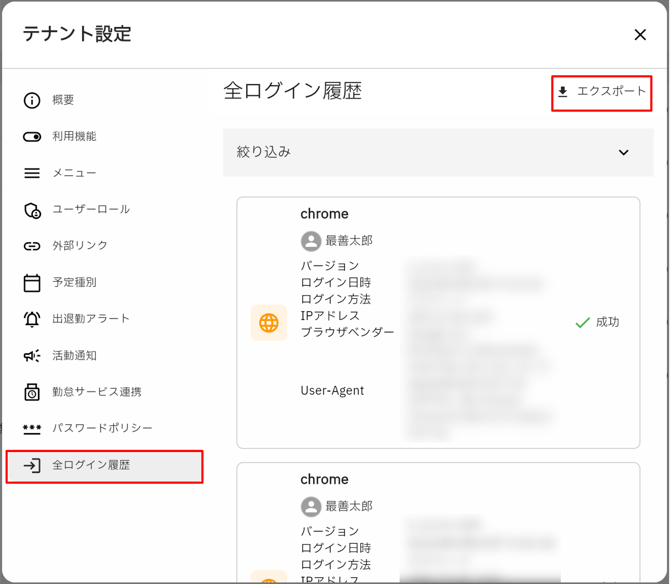Click the 勤怠サービス連携 clock icon

click(32, 392)
